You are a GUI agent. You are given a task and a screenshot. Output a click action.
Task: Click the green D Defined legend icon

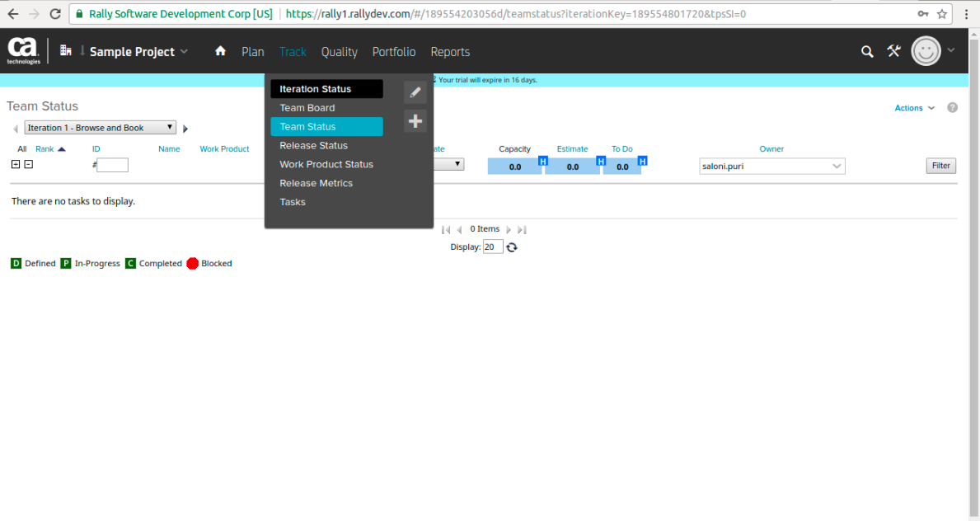16,263
